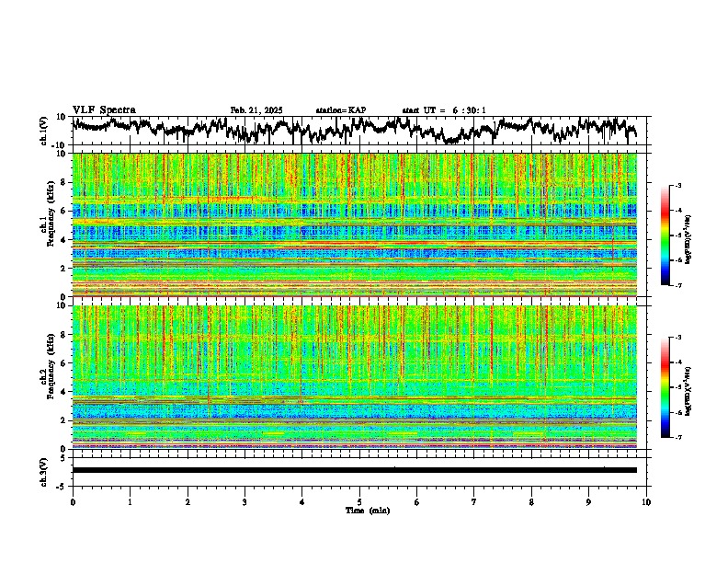
Task: Click ch.2 spectrogram "8" kHz tick label
Action: [x=64, y=334]
